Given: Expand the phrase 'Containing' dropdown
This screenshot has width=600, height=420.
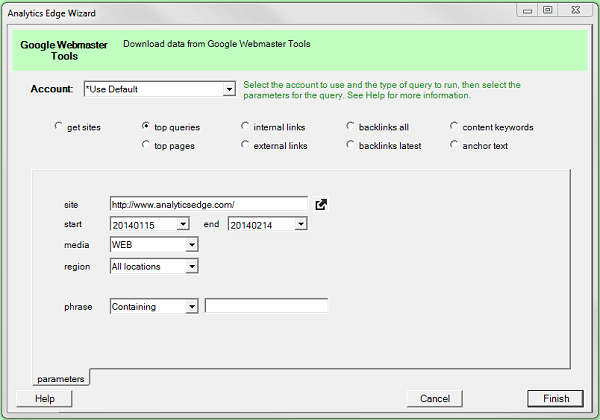Looking at the screenshot, I should point(192,307).
